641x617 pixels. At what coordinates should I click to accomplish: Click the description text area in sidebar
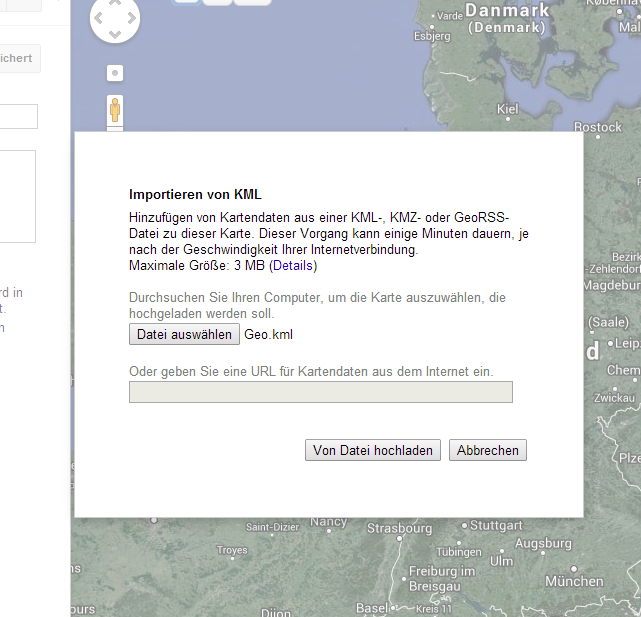[18, 196]
